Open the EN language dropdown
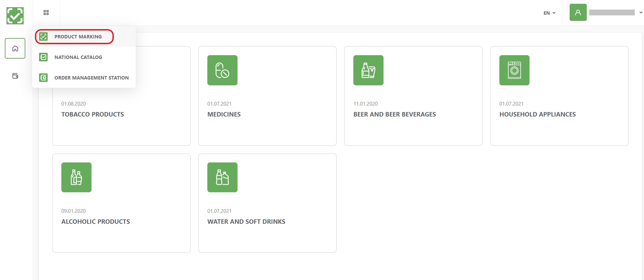This screenshot has height=280, width=644. (549, 13)
